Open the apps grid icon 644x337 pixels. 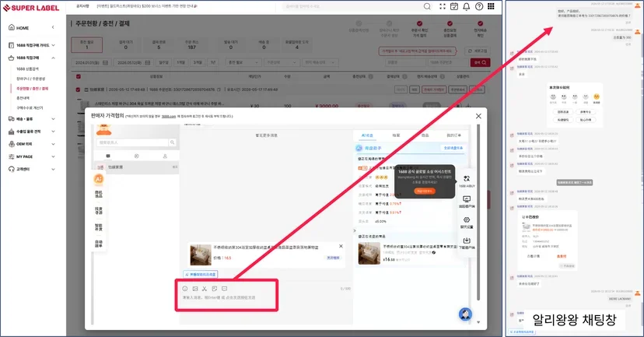tap(492, 6)
